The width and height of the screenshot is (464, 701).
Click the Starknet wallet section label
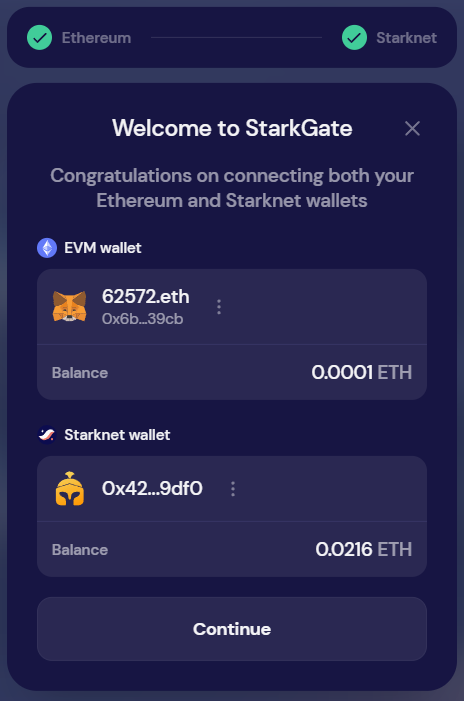(x=117, y=435)
